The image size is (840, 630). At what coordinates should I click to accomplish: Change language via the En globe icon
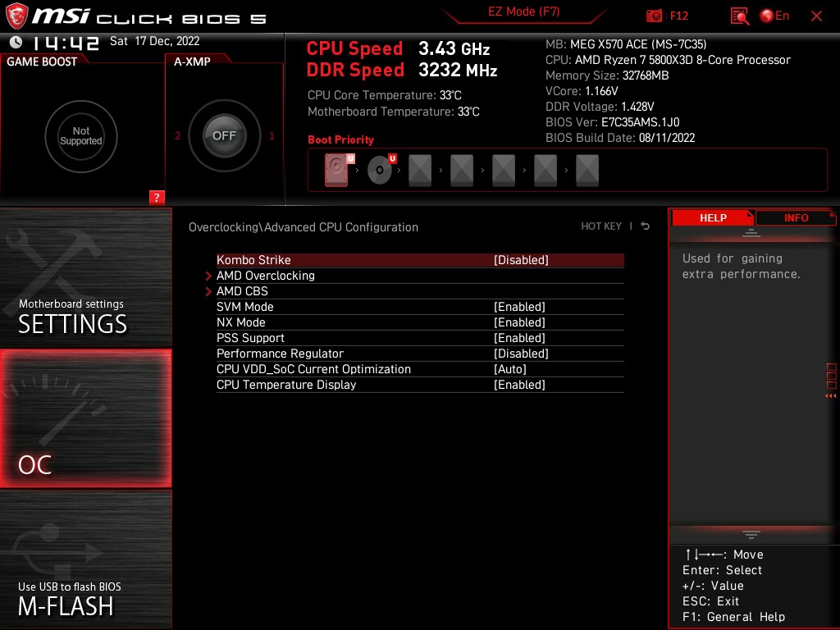coord(774,16)
